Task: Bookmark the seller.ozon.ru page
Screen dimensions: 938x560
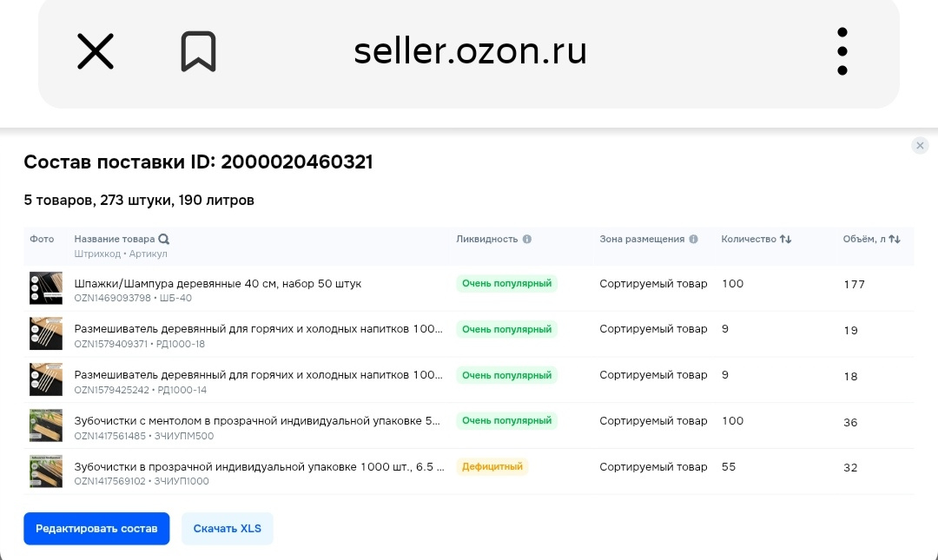Action: pyautogui.click(x=199, y=51)
